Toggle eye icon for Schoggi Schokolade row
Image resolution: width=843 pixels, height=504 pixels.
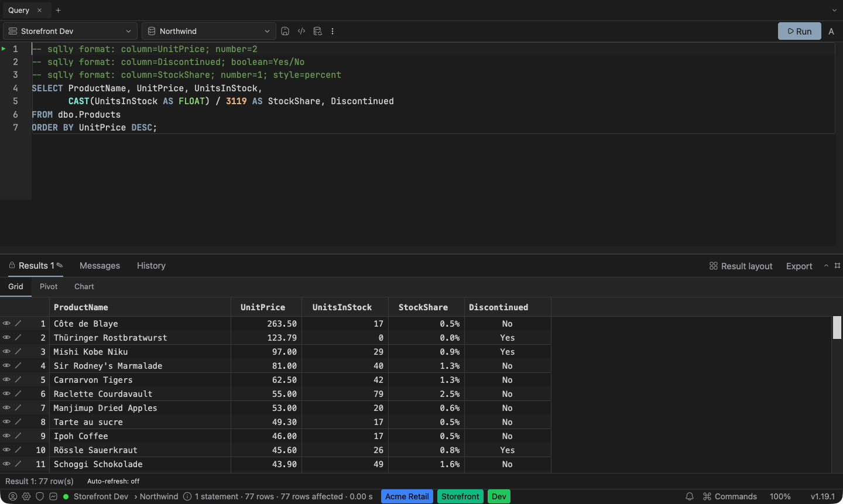pos(6,464)
